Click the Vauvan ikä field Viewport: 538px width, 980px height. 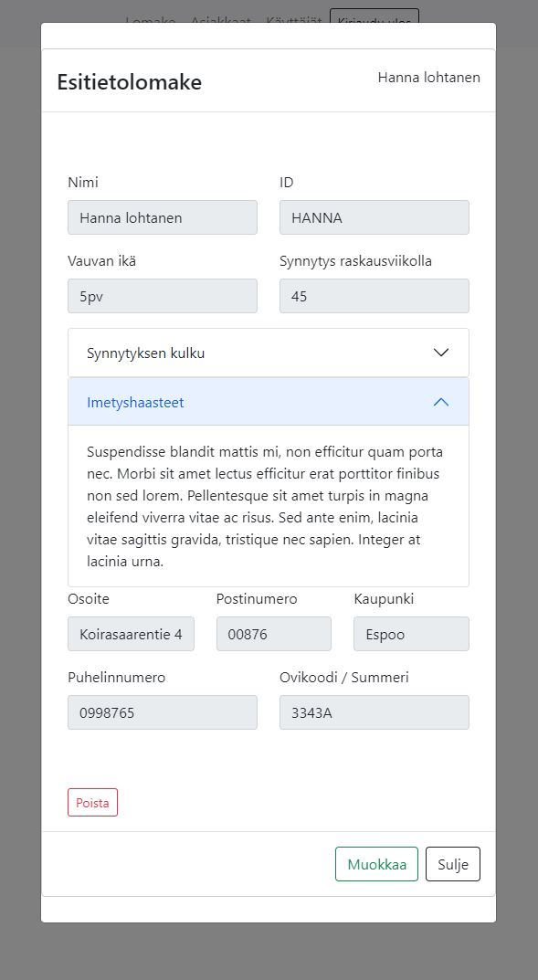pos(162,295)
